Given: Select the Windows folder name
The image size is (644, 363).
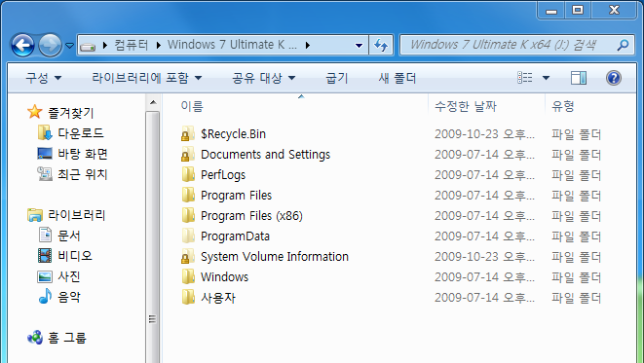Looking at the screenshot, I should coord(225,277).
